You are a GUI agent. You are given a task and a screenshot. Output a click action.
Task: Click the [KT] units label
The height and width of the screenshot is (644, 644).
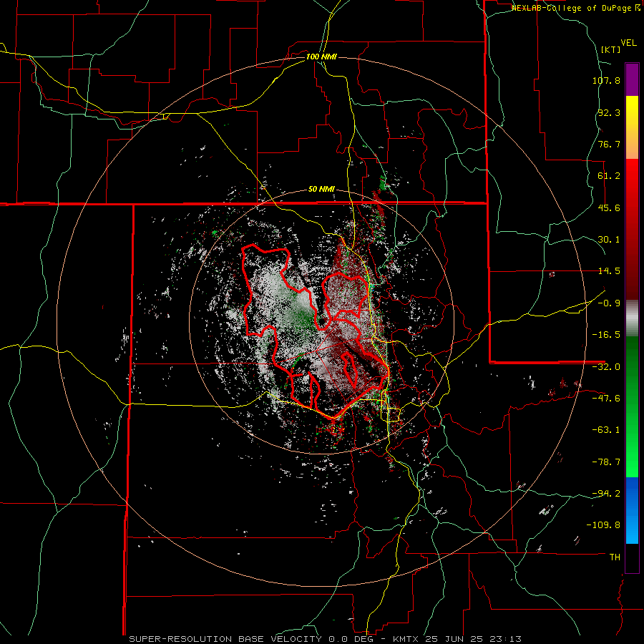click(610, 49)
